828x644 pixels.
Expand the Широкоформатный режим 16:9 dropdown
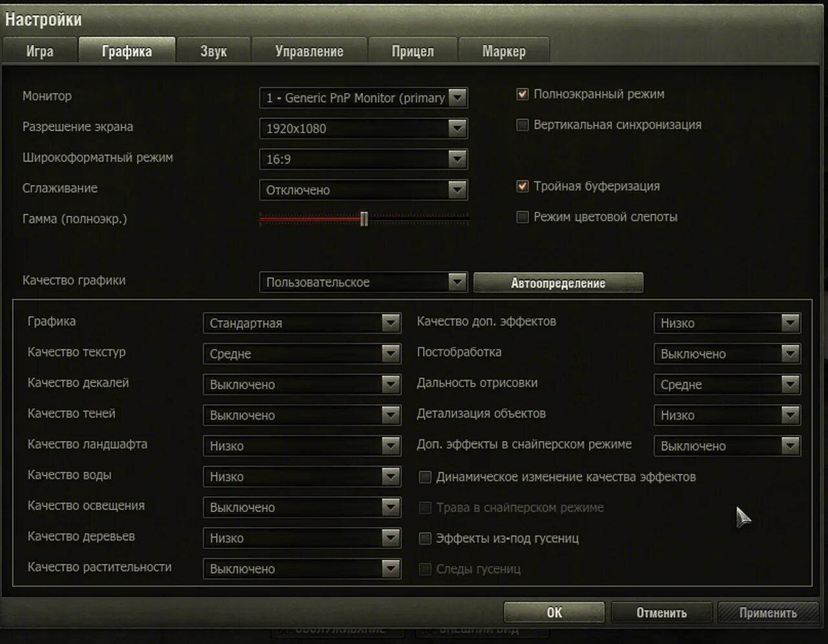364,159
